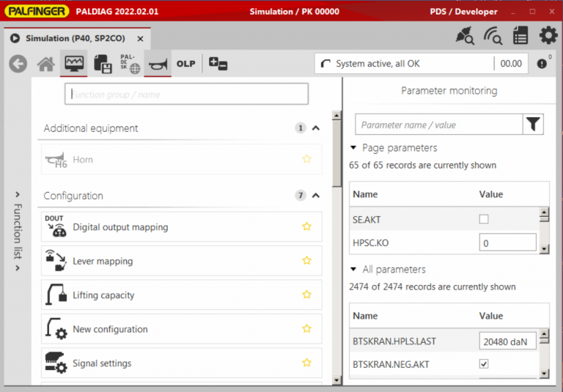Toggle the SE.AKT checkbox
Viewport: 563px width, 392px height.
tap(483, 219)
